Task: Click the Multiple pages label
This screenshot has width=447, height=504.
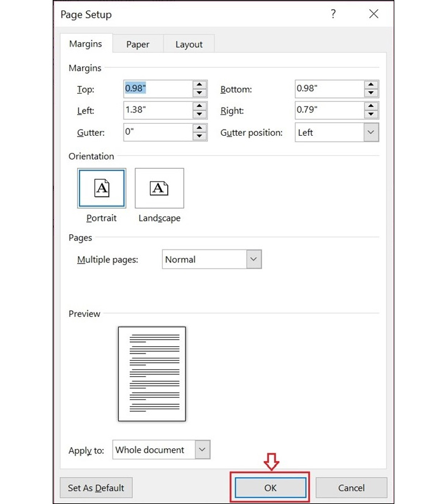Action: pyautogui.click(x=108, y=260)
